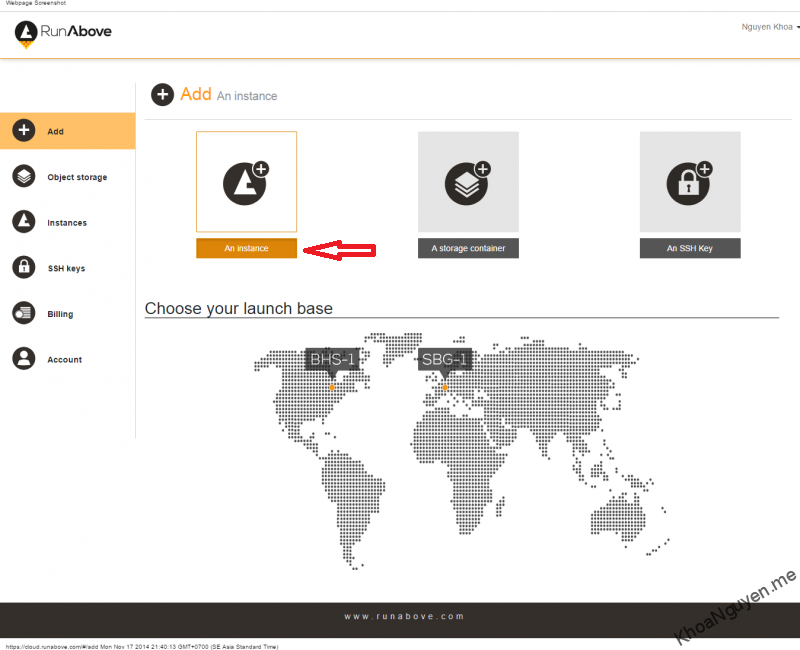
Task: Select the instance tile with plus icon
Action: 246,182
